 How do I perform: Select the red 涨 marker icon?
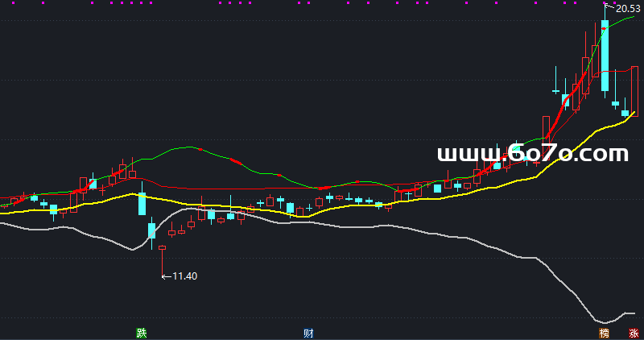click(x=634, y=333)
